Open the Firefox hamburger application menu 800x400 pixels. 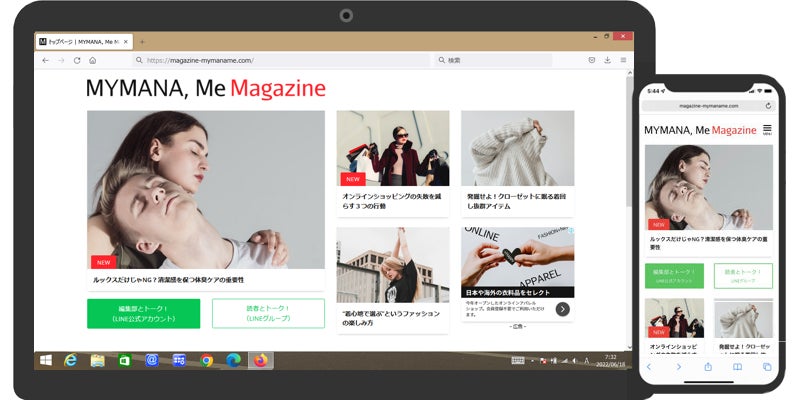tap(623, 60)
